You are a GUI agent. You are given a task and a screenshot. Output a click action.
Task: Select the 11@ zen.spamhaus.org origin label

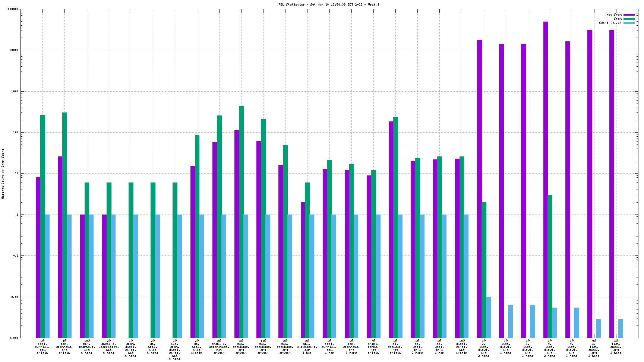pos(263,347)
